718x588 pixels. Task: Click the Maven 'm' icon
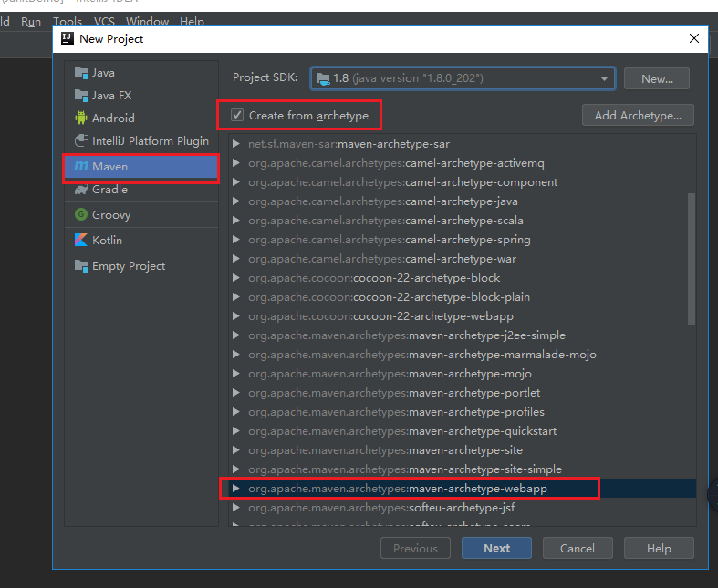[81, 166]
